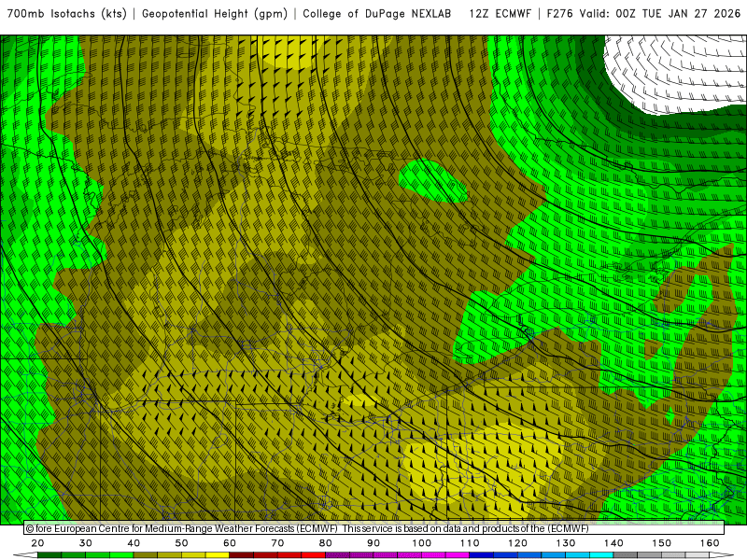Click the magenta swatch just before 110
This screenshot has width=747, height=560.
pos(458,555)
